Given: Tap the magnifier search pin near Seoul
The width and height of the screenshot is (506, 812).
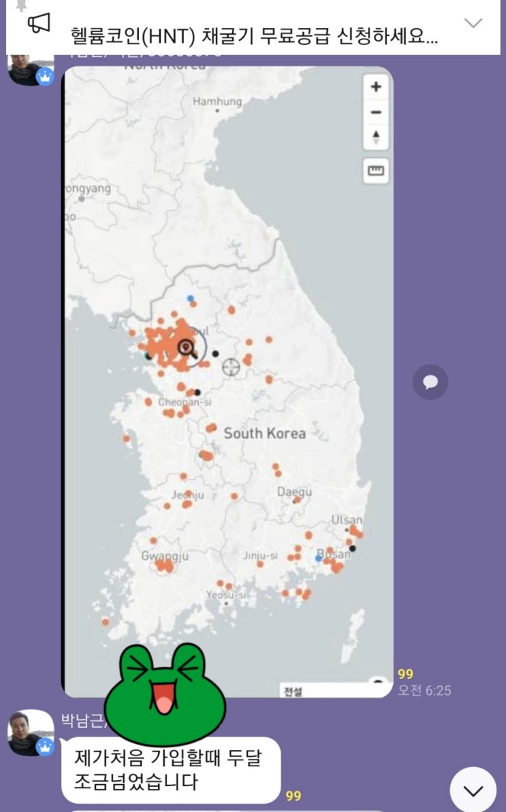Looking at the screenshot, I should [x=187, y=348].
